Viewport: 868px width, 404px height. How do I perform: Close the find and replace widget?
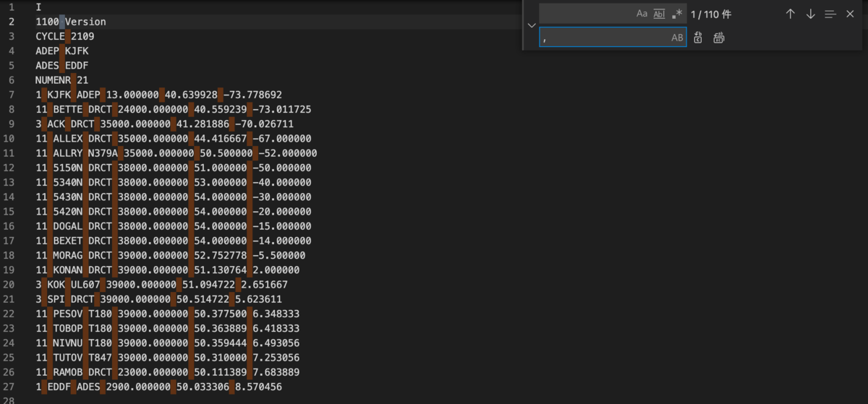point(850,14)
